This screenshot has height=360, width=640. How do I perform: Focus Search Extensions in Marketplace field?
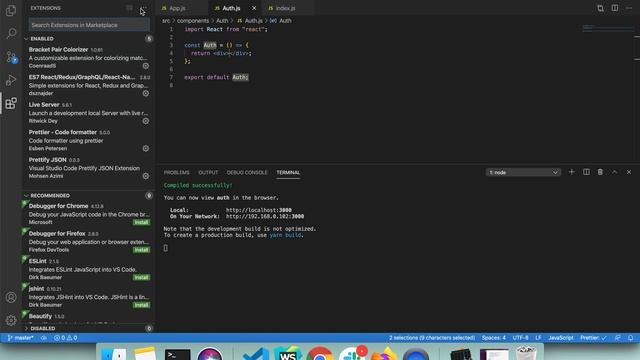click(89, 25)
